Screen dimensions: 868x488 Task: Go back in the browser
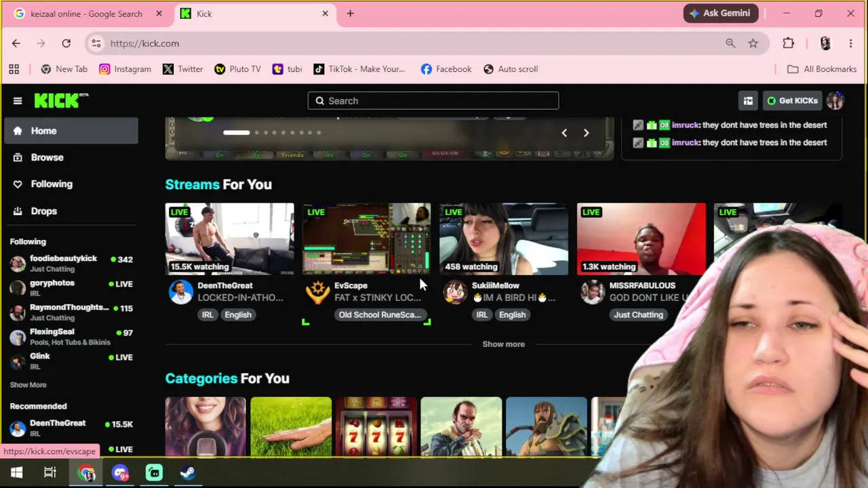pyautogui.click(x=16, y=43)
